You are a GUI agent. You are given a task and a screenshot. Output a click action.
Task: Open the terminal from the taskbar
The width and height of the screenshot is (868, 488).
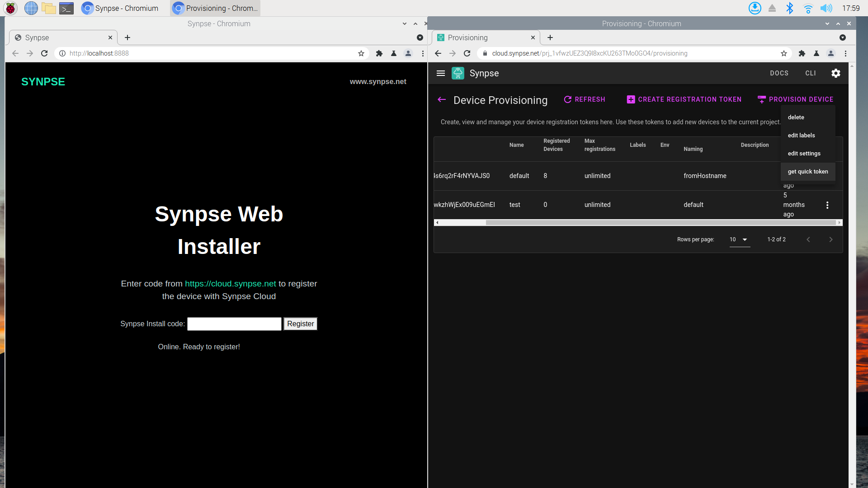[x=66, y=8]
